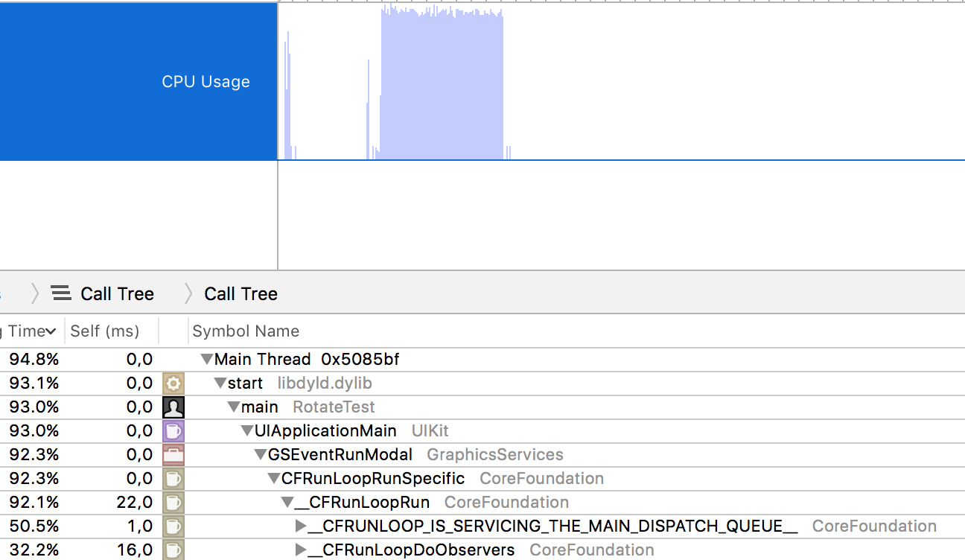
Task: Click the 16,0 self time value
Action: click(135, 550)
